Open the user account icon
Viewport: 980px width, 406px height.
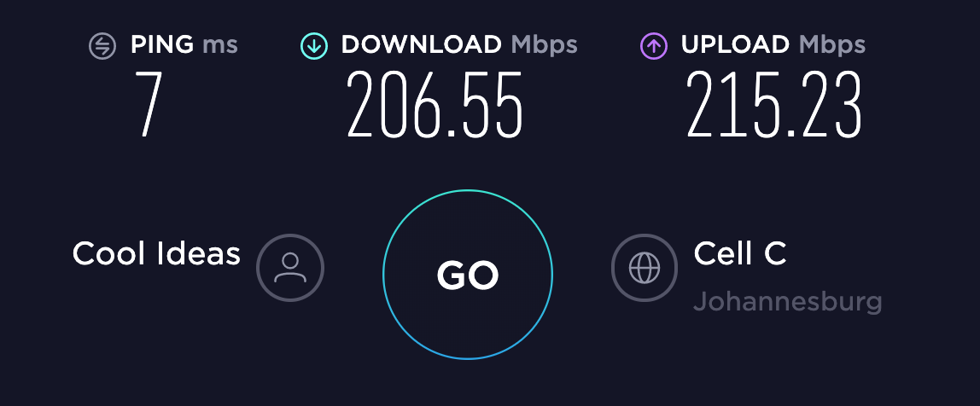290,267
